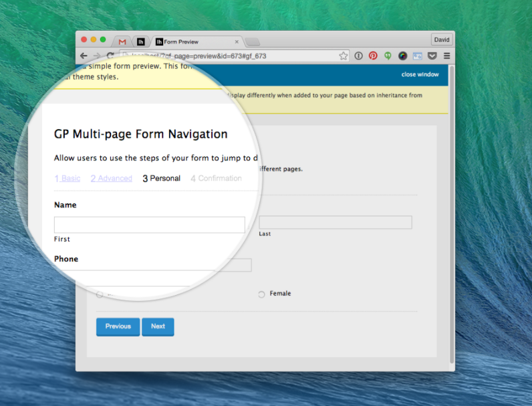Open the Chrome hamburger menu
This screenshot has width=532, height=406.
(x=447, y=56)
